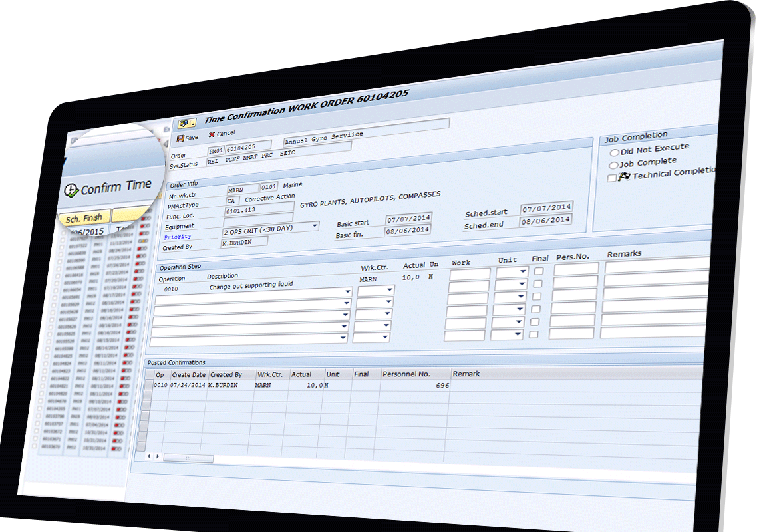Click the first Pers.No. input field
Image resolution: width=763 pixels, height=532 pixels.
pyautogui.click(x=576, y=269)
